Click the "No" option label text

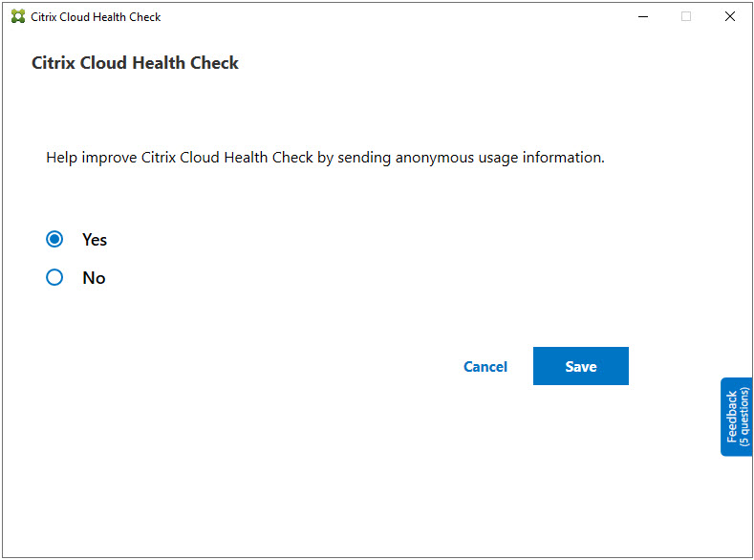[x=94, y=278]
